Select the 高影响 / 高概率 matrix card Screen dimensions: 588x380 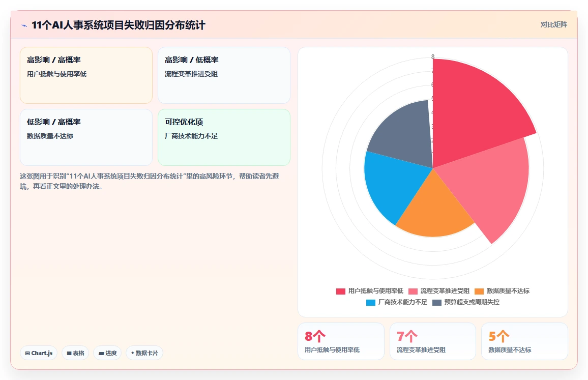(86, 75)
